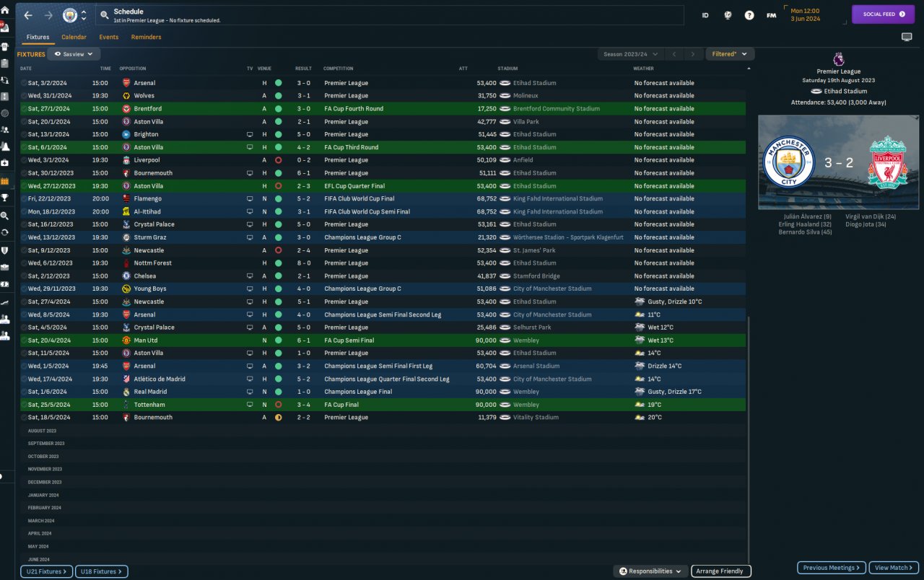Open the Sas view dropdown

pyautogui.click(x=74, y=54)
